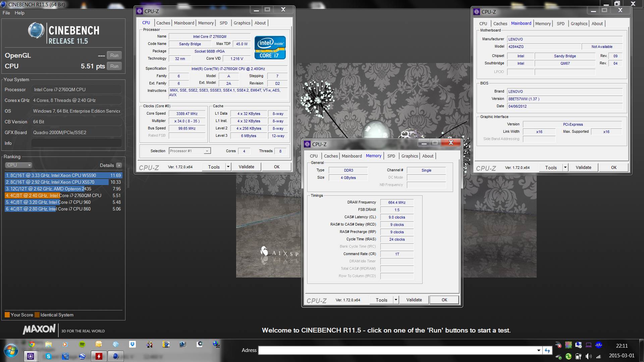Viewport: 644px width, 362px height.
Task: Click the Intel Core i7 logo badge
Action: click(270, 48)
